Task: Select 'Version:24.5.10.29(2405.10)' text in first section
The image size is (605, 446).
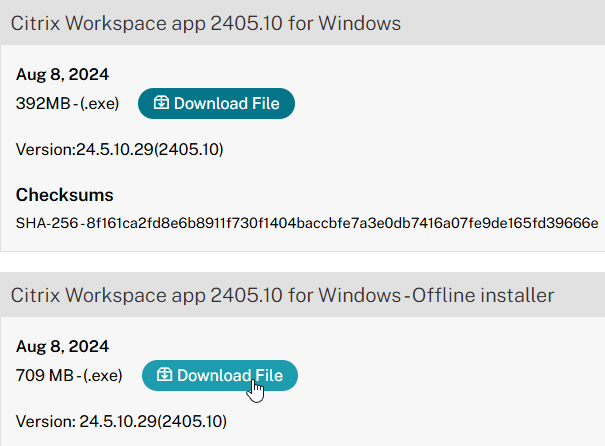Action: click(119, 149)
